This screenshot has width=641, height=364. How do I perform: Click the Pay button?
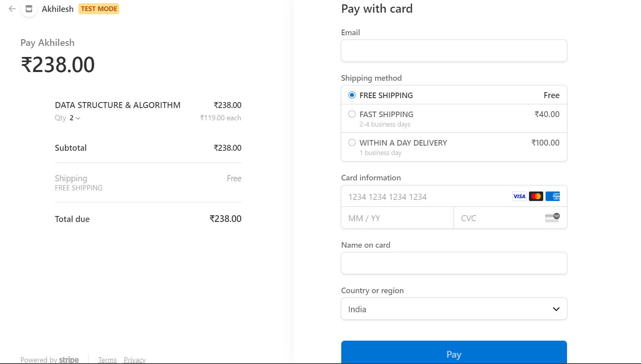(x=454, y=354)
